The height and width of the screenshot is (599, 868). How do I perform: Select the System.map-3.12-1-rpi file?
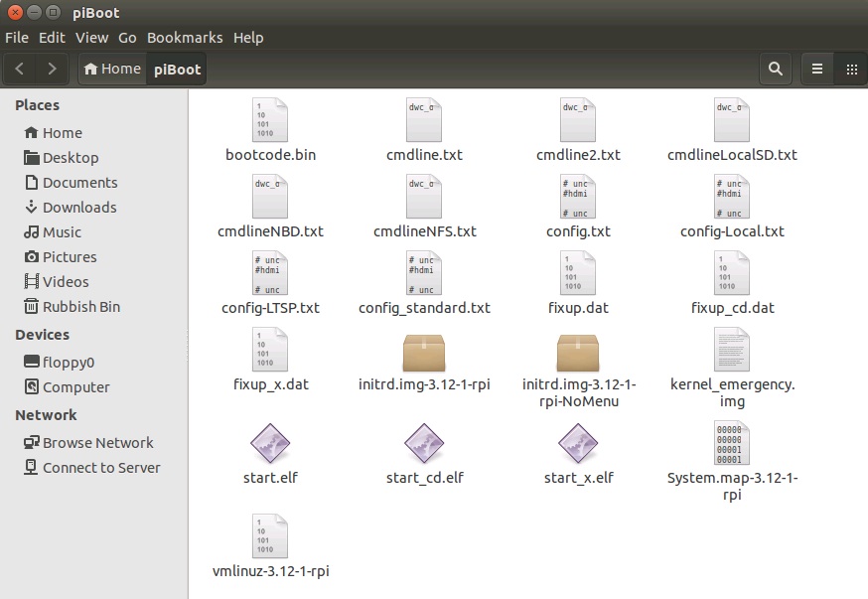tap(732, 444)
